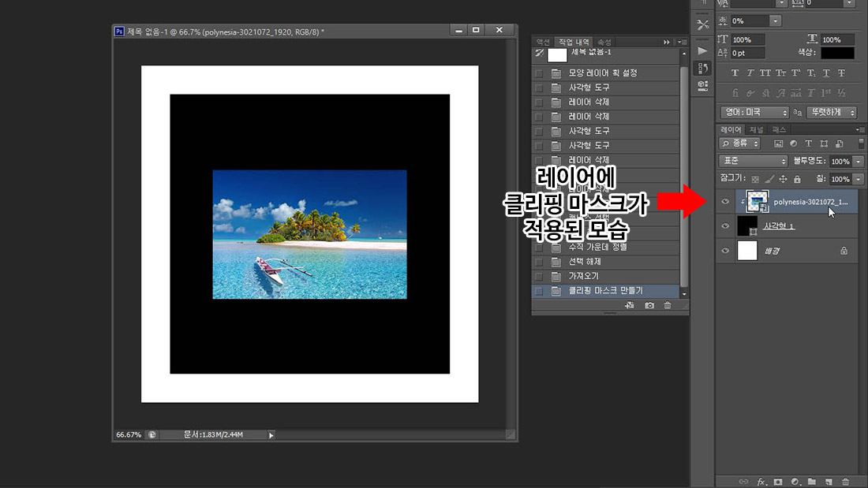Switch to 채널 tab
868x488 pixels.
click(x=756, y=129)
